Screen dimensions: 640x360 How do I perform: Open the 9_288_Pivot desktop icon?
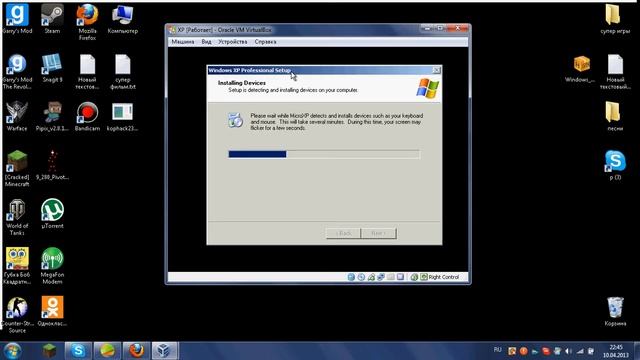point(52,165)
